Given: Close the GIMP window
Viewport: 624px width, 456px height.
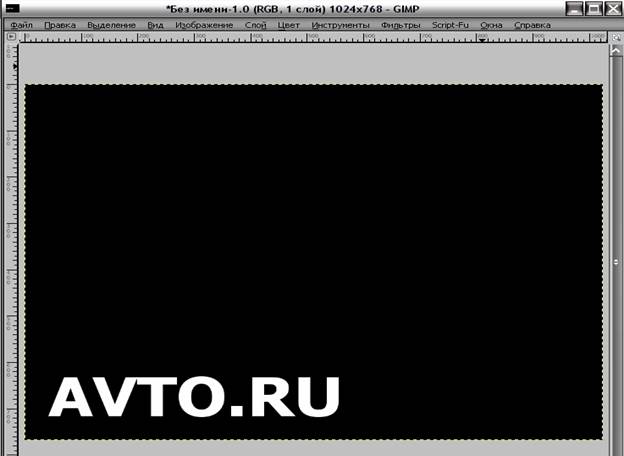Looking at the screenshot, I should pos(612,8).
